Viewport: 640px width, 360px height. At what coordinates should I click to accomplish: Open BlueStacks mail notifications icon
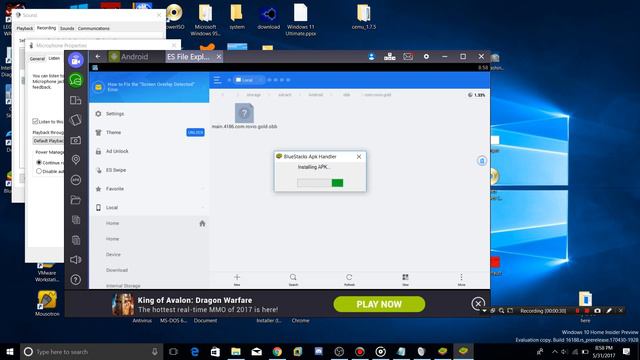[x=408, y=57]
